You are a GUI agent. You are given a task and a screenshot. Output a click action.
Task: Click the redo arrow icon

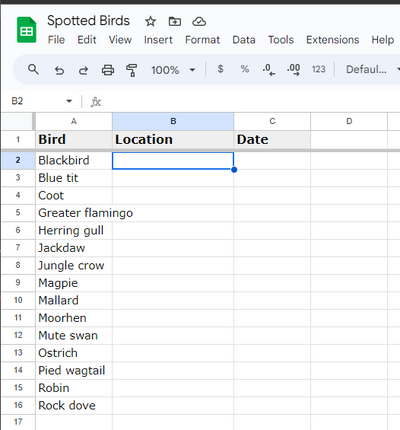pos(83,70)
